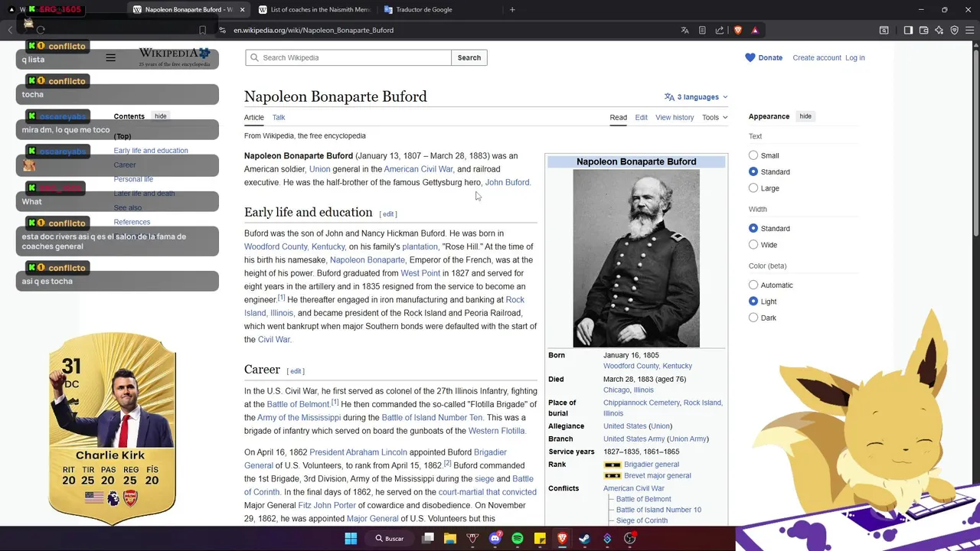Image resolution: width=980 pixels, height=551 pixels.
Task: Open Brave Rewards triangle icon
Action: click(755, 30)
